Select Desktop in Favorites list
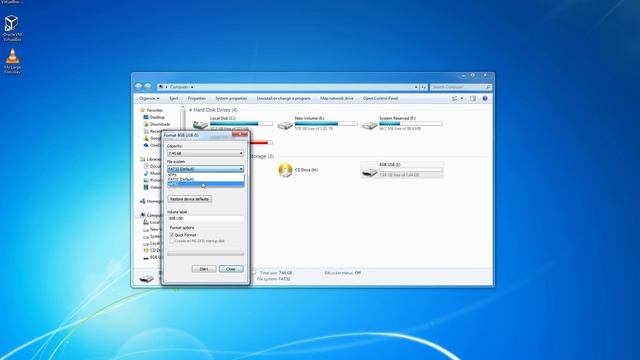 pyautogui.click(x=157, y=117)
